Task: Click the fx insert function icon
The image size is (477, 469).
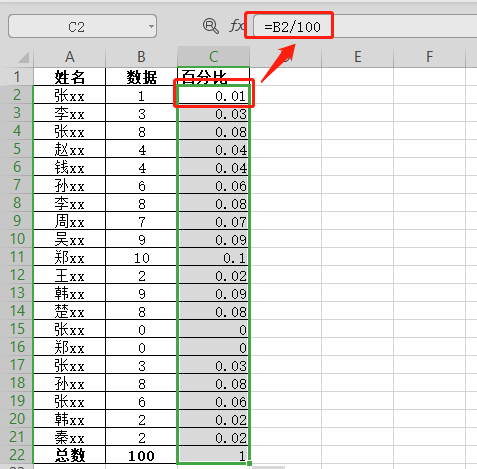Action: click(x=236, y=26)
